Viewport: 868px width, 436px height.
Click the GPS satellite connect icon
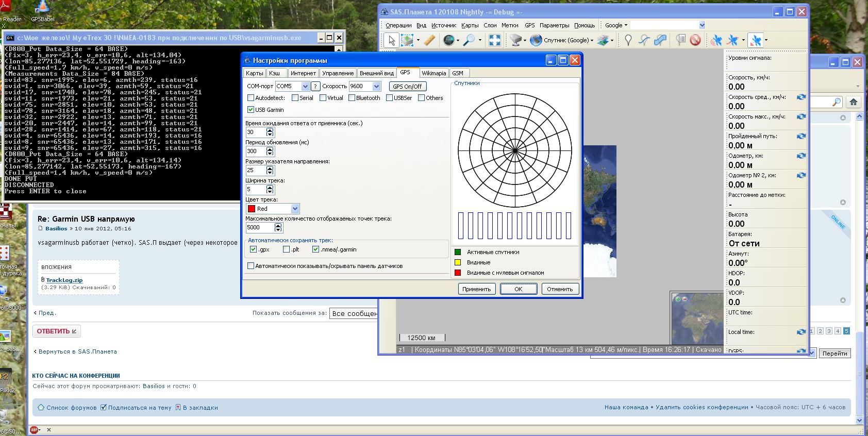point(716,40)
